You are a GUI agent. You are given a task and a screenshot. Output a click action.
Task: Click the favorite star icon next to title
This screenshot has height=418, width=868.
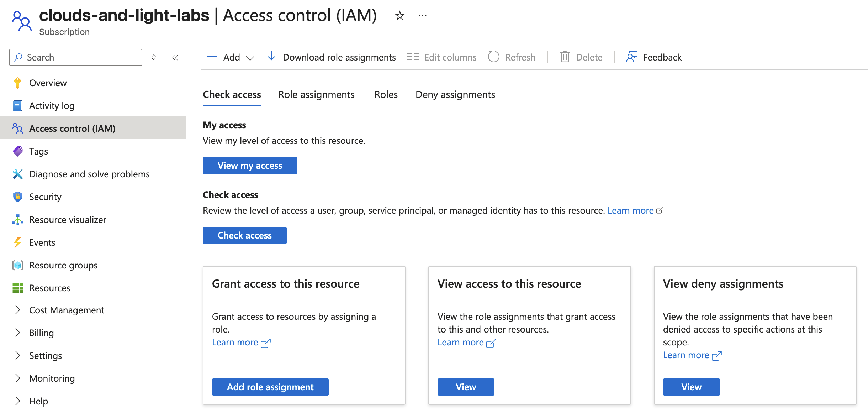(x=400, y=16)
